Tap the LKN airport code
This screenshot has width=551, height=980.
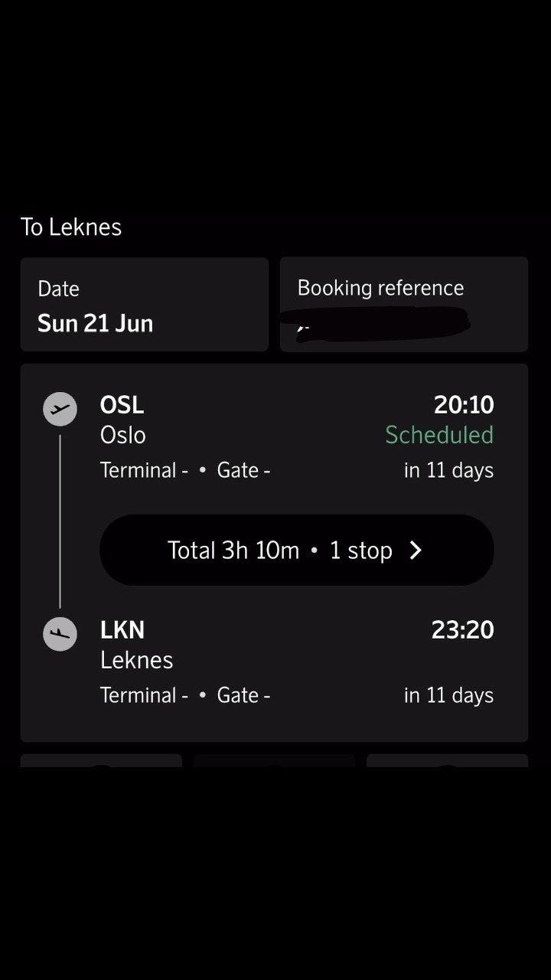(122, 629)
